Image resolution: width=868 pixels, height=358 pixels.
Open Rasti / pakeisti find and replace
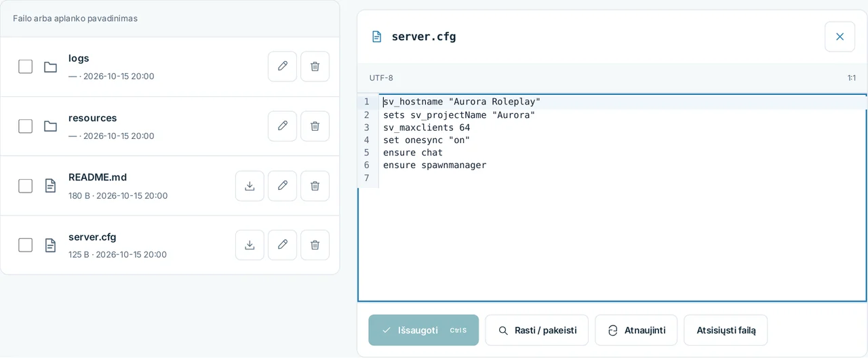(x=537, y=330)
